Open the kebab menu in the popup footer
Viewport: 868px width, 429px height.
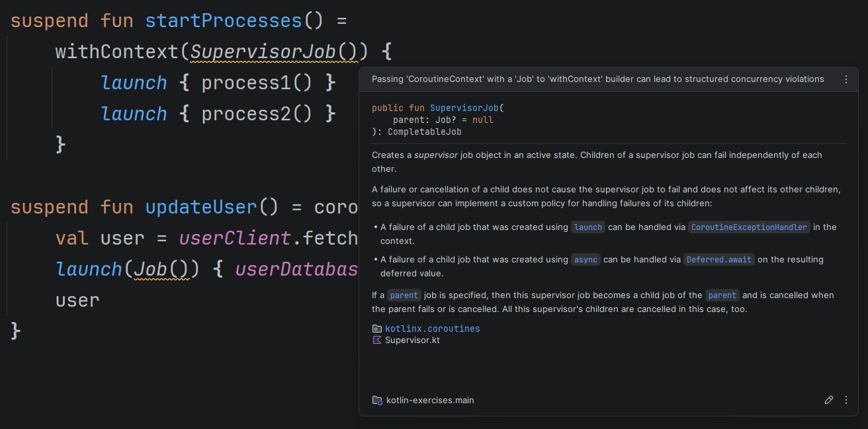[x=846, y=400]
